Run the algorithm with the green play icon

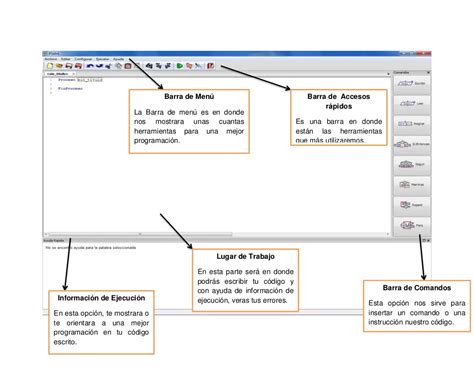(x=179, y=66)
